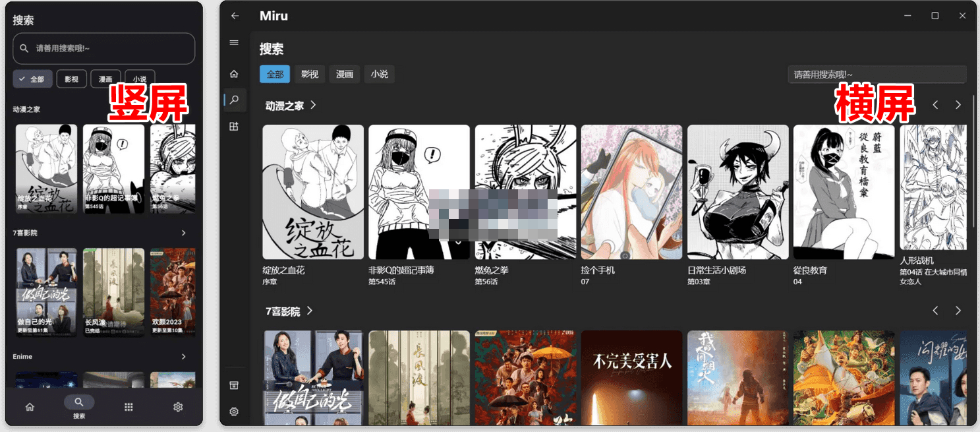Click the desktop search field 请善用搜索哦
The width and height of the screenshot is (980, 432).
click(877, 75)
